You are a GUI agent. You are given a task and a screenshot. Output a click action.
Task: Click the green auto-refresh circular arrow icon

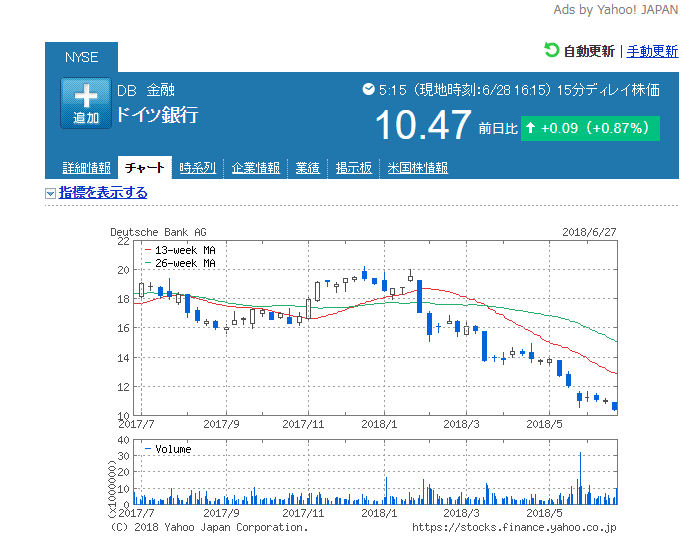(552, 50)
